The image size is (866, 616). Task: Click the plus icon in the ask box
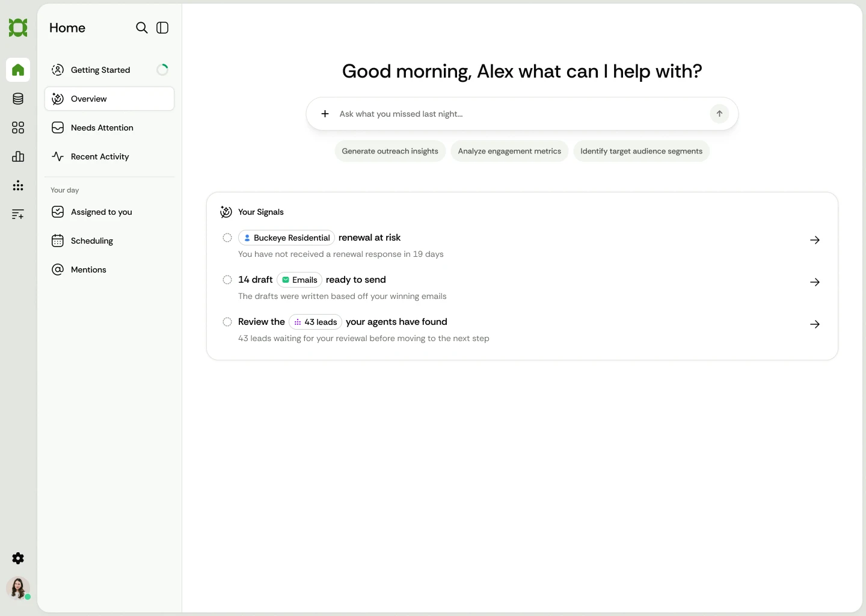click(325, 114)
